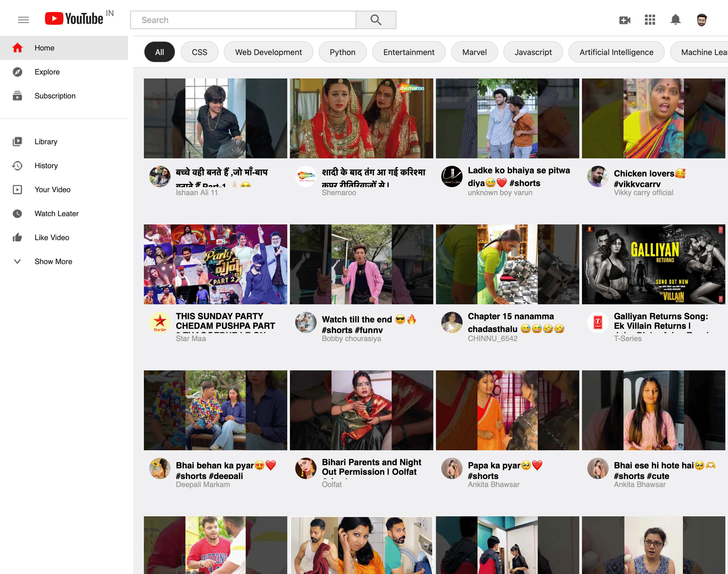Open the apps grid icon
This screenshot has width=728, height=574.
(x=650, y=20)
